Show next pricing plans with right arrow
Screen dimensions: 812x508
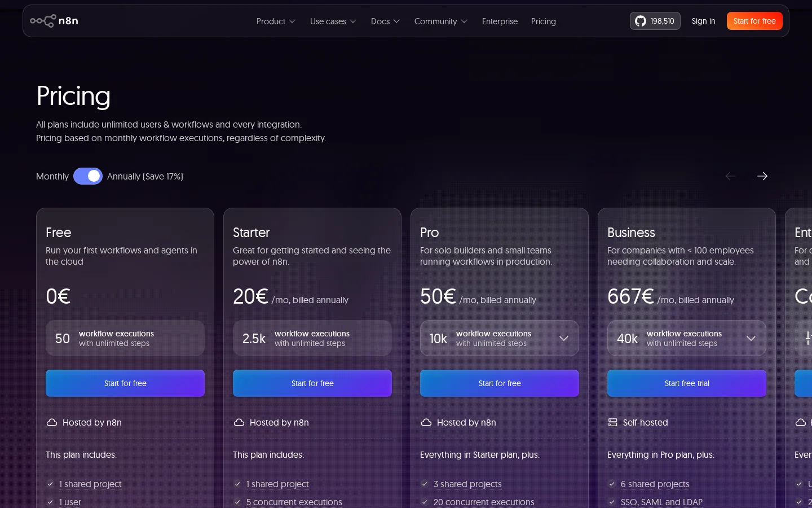[x=762, y=176]
